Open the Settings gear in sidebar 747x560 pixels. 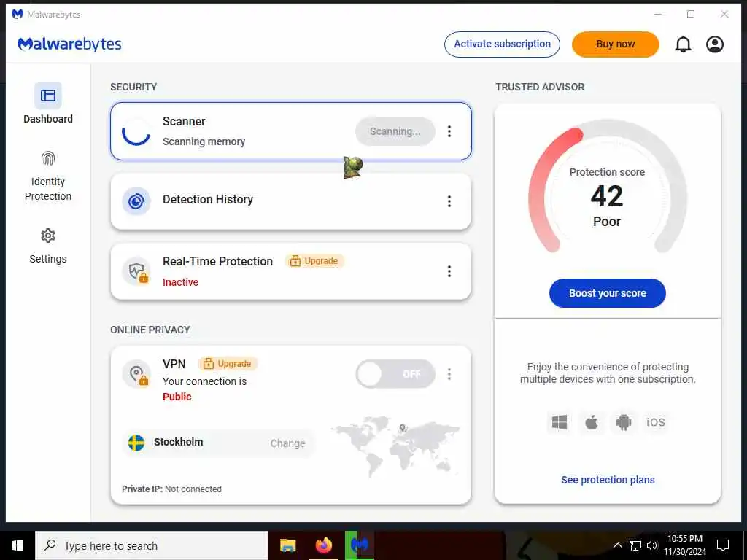(47, 236)
